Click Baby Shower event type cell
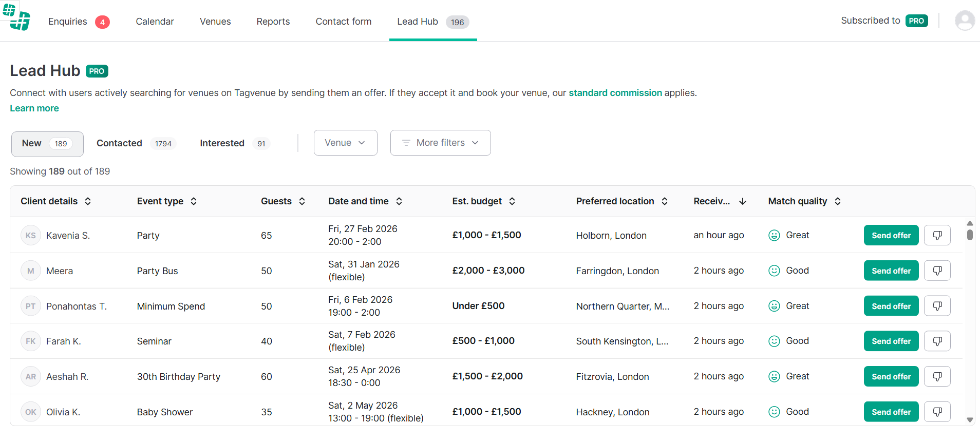 pyautogui.click(x=165, y=412)
